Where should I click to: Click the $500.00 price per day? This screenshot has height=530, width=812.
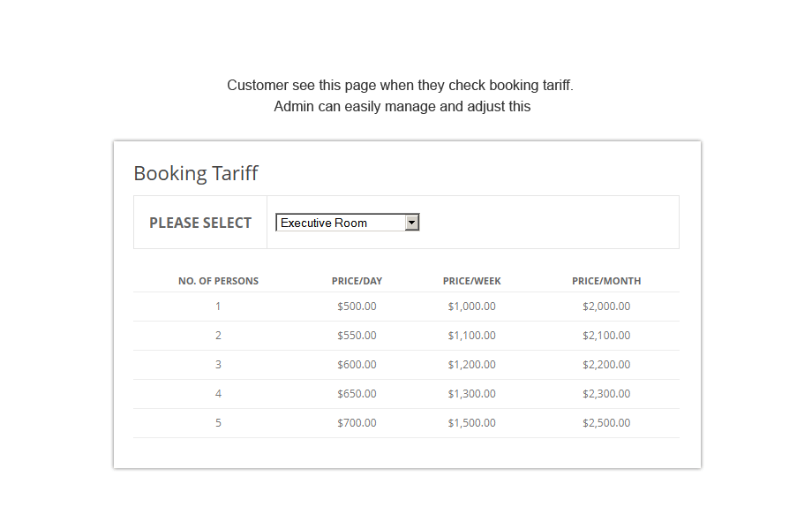point(357,307)
